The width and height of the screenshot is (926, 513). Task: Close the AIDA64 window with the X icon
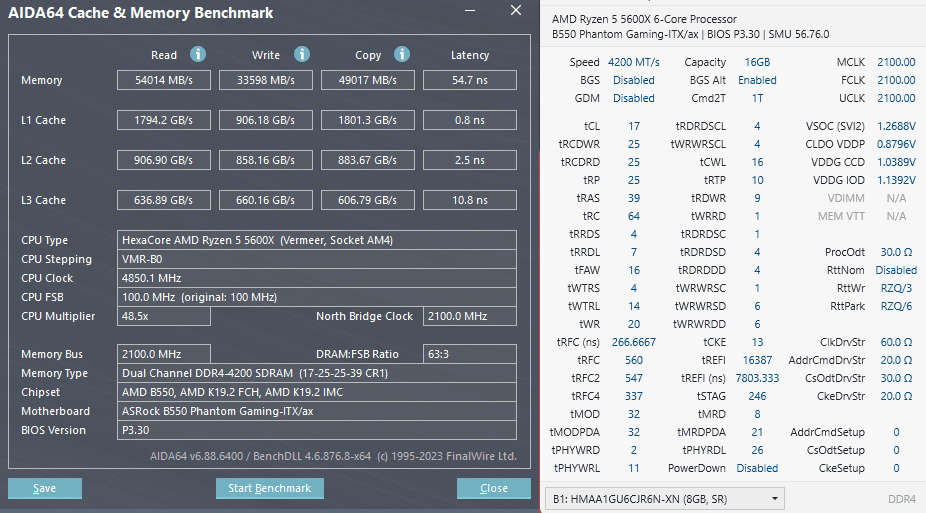click(516, 11)
